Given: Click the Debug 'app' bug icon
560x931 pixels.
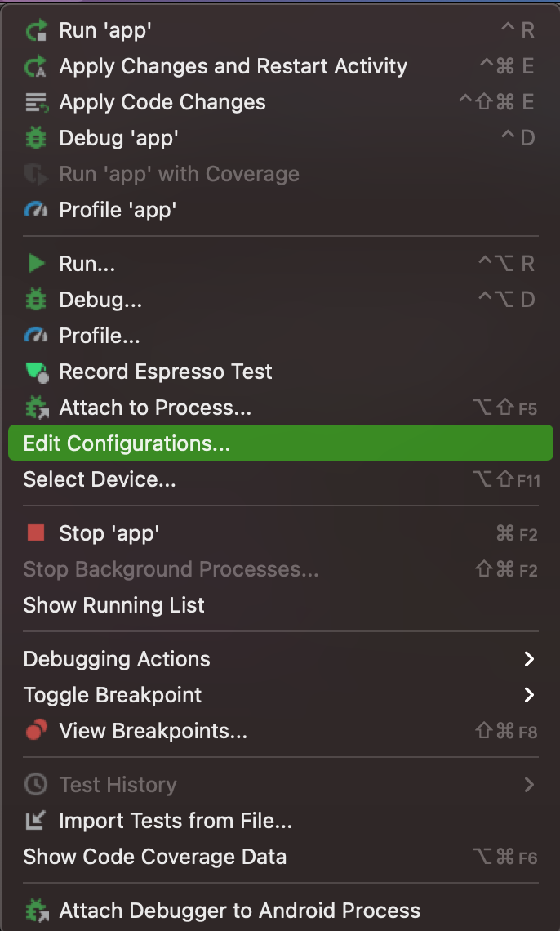Looking at the screenshot, I should [x=36, y=139].
